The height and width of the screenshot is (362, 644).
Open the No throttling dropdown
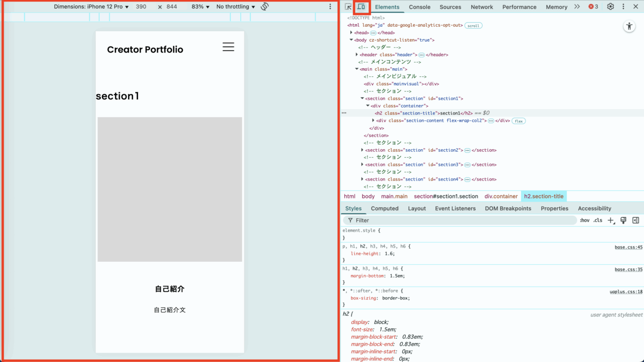click(235, 7)
